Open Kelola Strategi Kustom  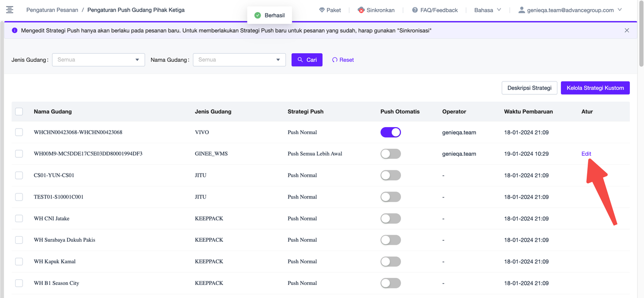595,88
